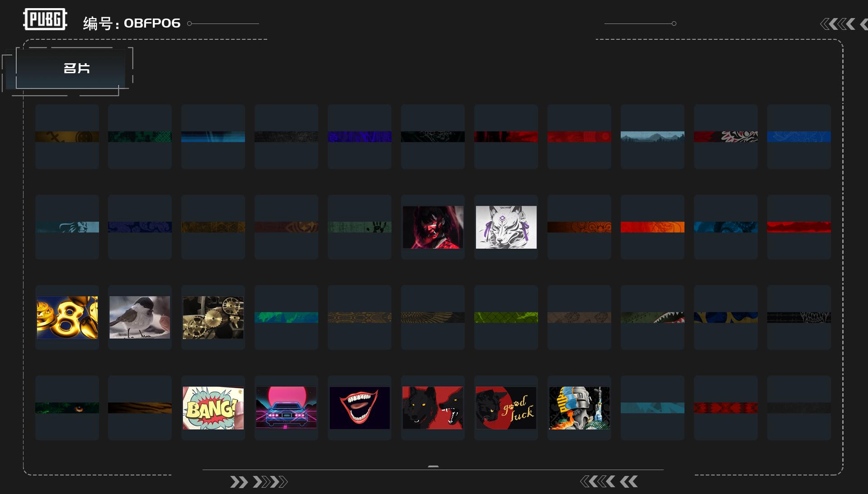Image resolution: width=868 pixels, height=494 pixels.
Task: Select the mountain landscape banner card
Action: (652, 136)
